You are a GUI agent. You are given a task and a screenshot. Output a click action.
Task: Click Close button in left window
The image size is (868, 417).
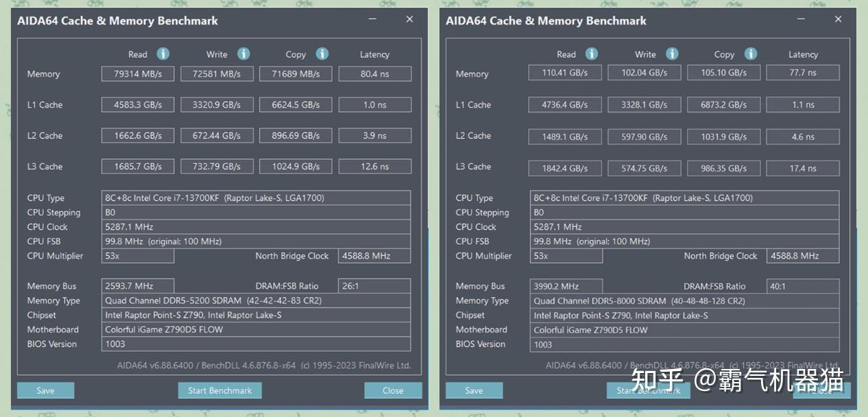(393, 390)
